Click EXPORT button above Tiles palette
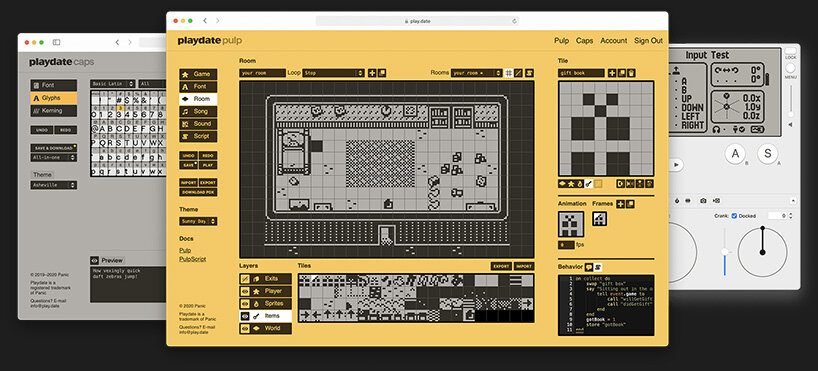Viewport: 818px width, 371px height. click(501, 267)
